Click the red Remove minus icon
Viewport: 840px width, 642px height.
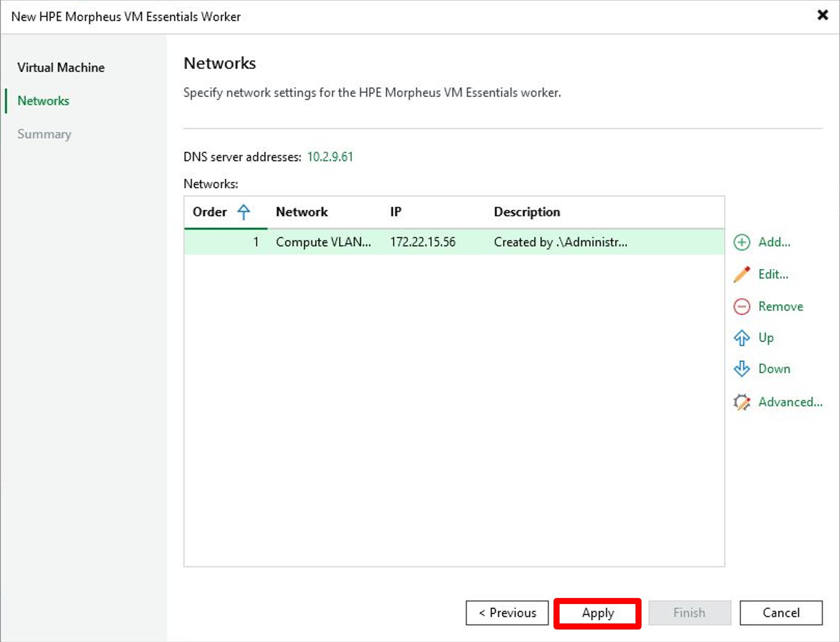pos(742,306)
